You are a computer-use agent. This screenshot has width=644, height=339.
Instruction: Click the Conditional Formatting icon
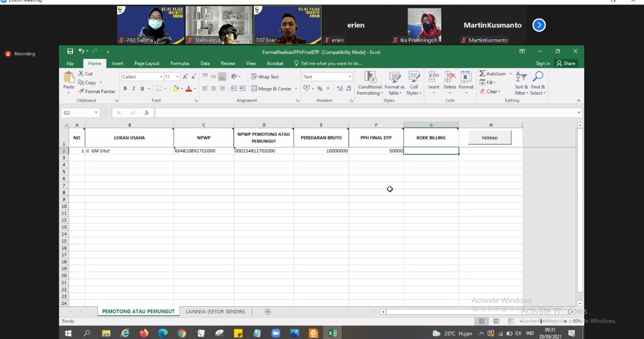(x=370, y=77)
